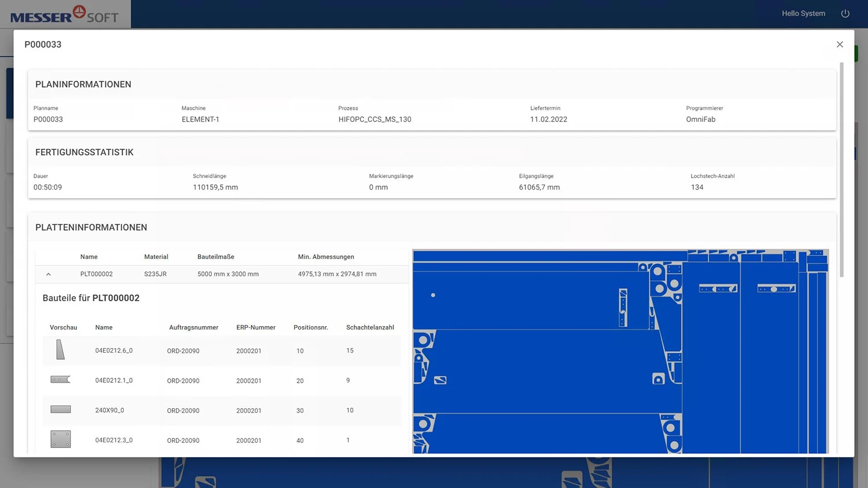Close the P000033 dialog
Image resolution: width=868 pixels, height=488 pixels.
(840, 45)
